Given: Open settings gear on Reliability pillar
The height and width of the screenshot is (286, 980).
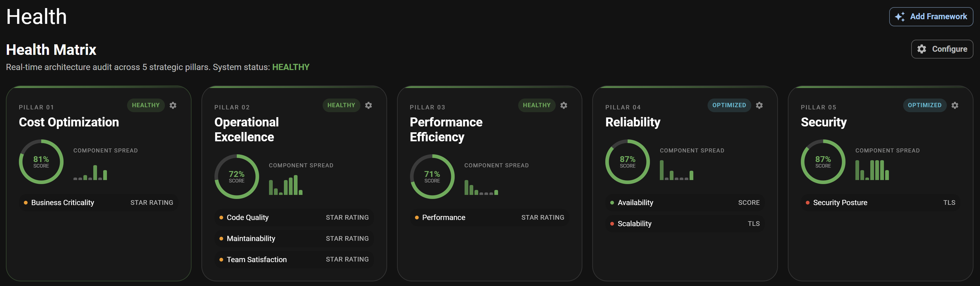Looking at the screenshot, I should point(759,105).
